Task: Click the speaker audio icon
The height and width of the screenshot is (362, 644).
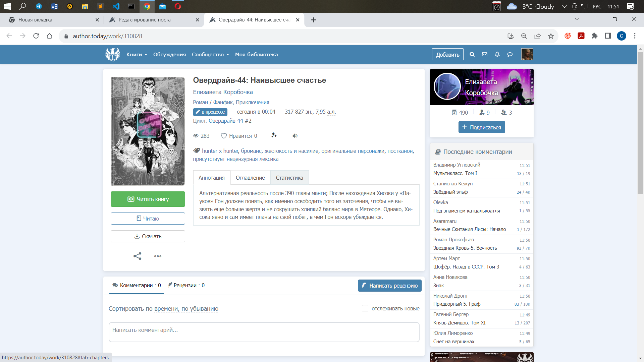Action: point(295,136)
